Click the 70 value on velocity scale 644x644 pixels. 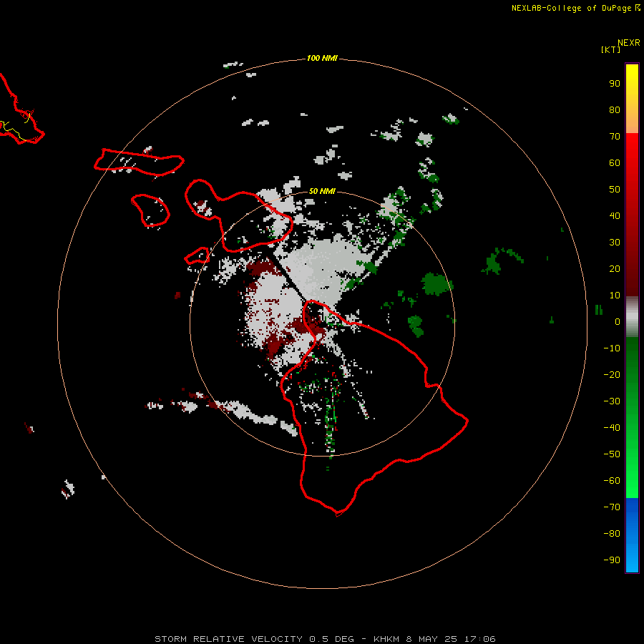click(x=615, y=137)
